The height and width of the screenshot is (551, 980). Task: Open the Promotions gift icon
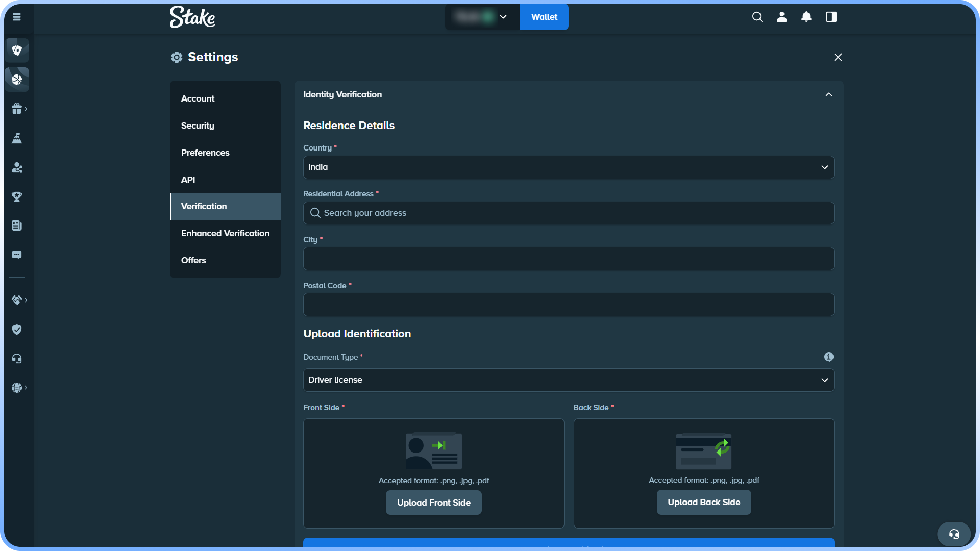tap(17, 109)
